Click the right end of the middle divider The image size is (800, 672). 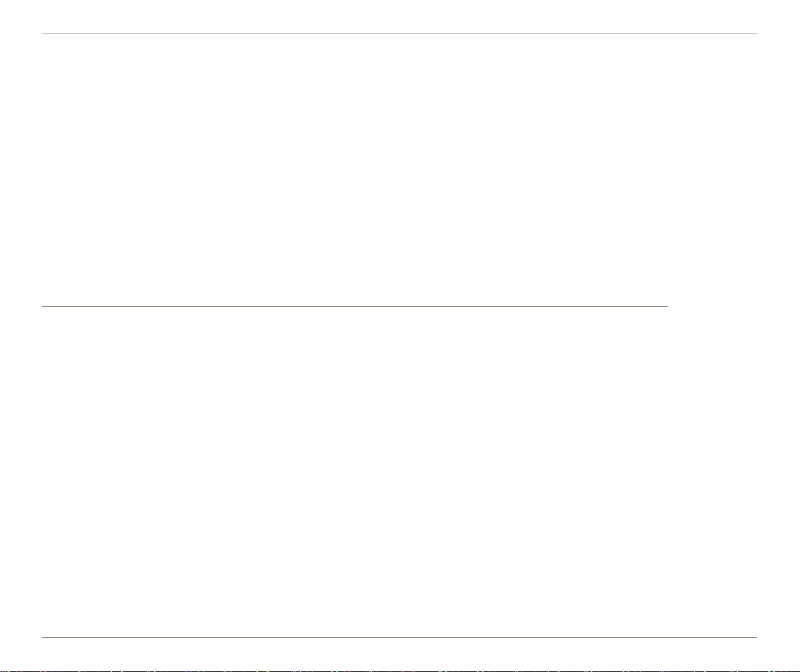665,306
